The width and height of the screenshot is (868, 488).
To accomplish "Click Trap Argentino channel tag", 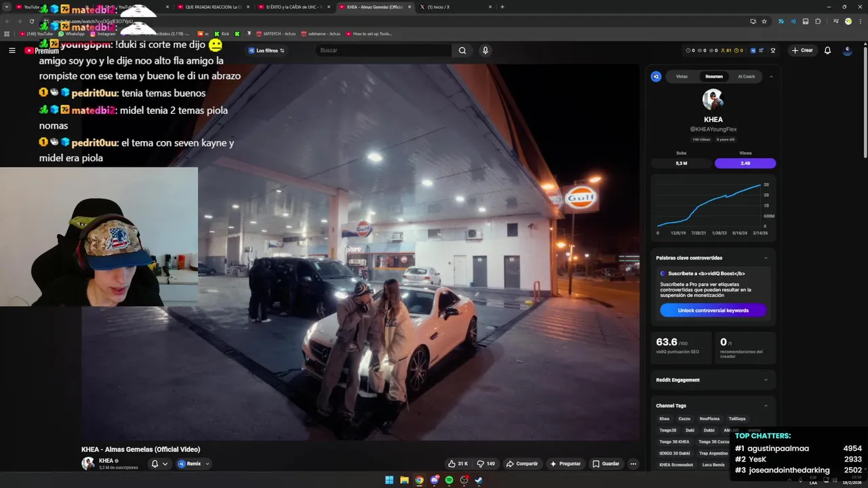I will tap(713, 453).
